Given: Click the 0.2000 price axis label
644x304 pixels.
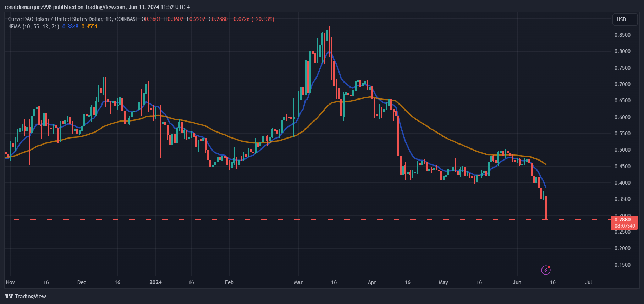Looking at the screenshot, I should tap(622, 248).
